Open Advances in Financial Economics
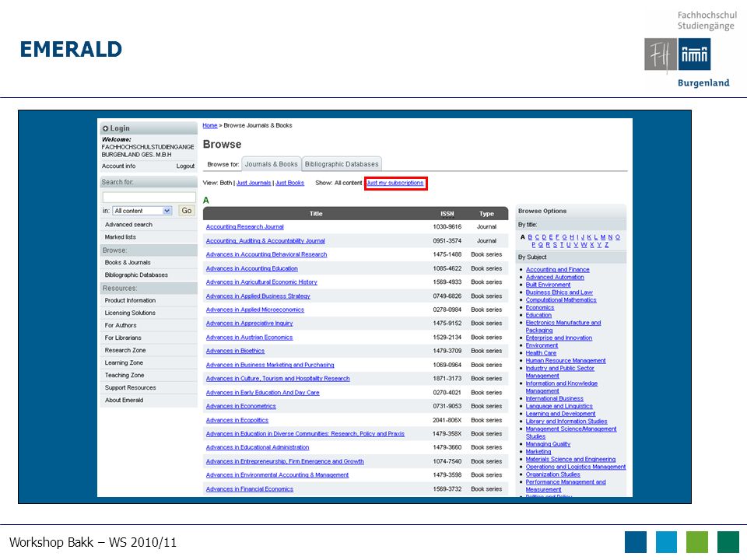This screenshot has height=560, width=747. [x=249, y=489]
